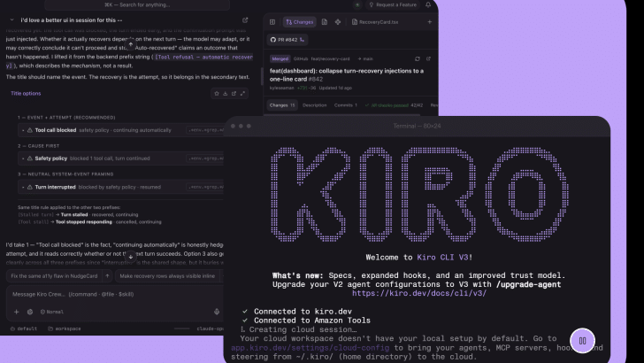Send the NudgeCard suggestion arrow
Image resolution: width=644 pixels, height=363 pixels.
[x=107, y=276]
